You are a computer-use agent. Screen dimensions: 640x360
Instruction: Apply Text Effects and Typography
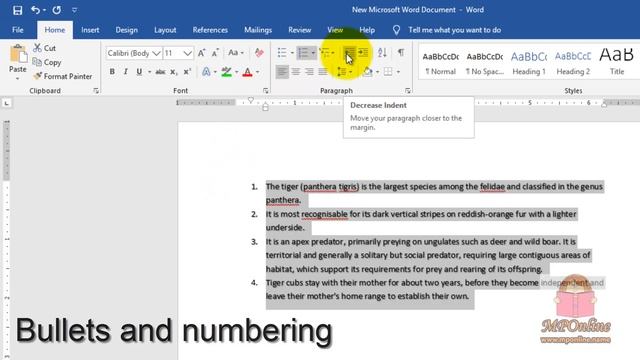click(206, 72)
